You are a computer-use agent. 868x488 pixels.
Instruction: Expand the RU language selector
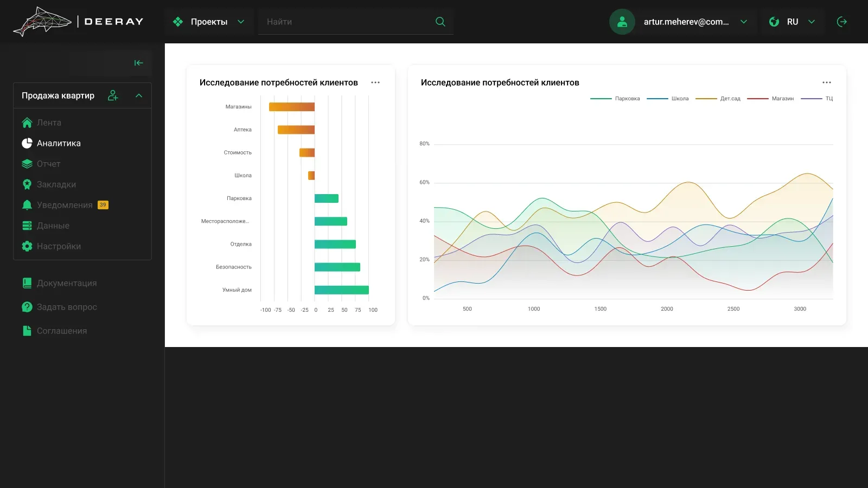coord(792,22)
